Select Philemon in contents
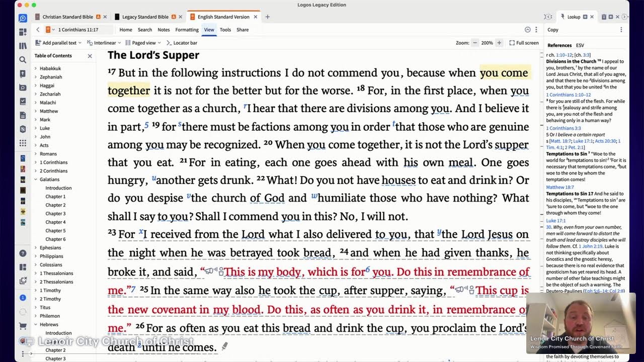Viewport: 644px width, 362px height. click(50, 316)
